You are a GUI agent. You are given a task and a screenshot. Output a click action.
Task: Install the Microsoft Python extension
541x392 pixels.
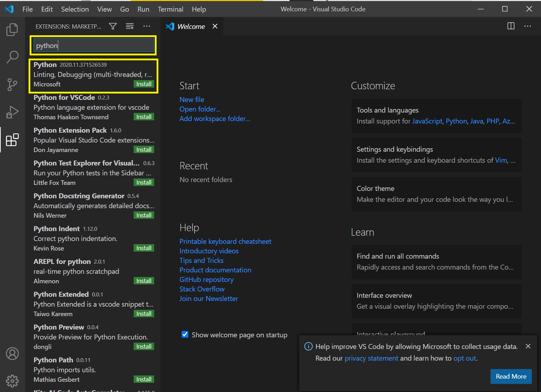tap(144, 84)
